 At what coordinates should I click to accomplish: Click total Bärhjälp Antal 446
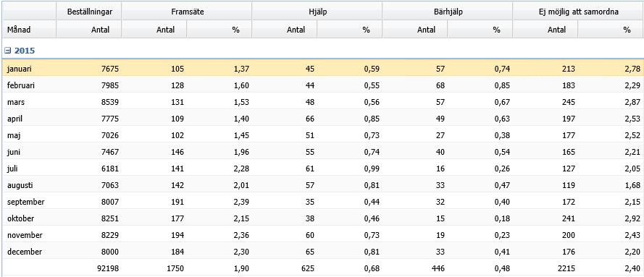[x=438, y=269]
